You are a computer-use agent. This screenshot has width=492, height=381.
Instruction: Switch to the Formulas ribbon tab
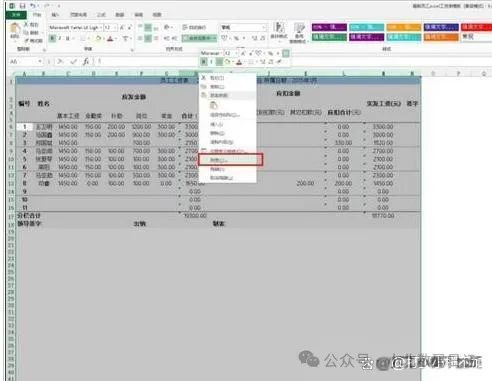101,15
